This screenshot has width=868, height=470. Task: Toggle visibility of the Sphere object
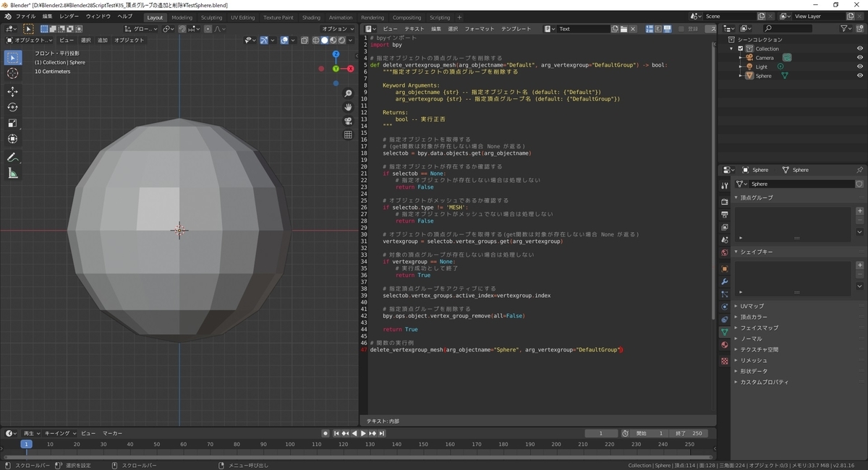(860, 76)
